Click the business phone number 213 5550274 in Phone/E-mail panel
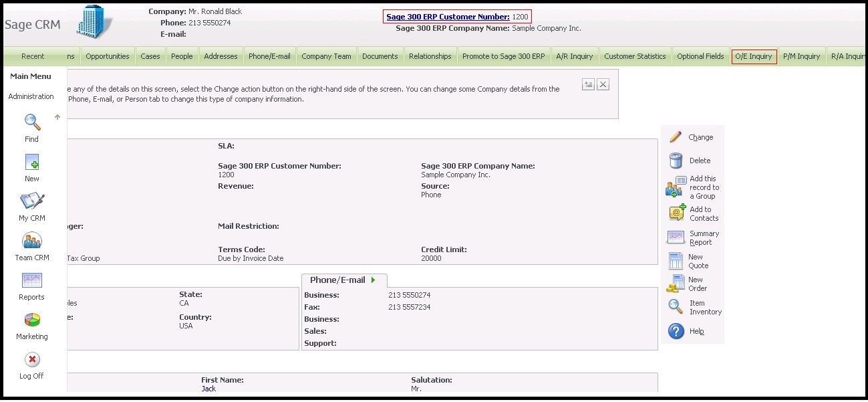 pyautogui.click(x=410, y=295)
